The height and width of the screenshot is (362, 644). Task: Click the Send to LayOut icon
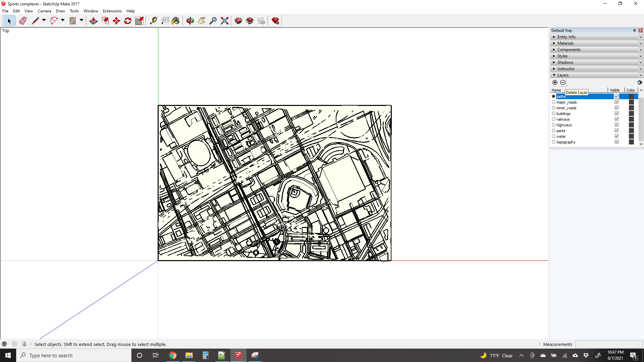coord(261,21)
